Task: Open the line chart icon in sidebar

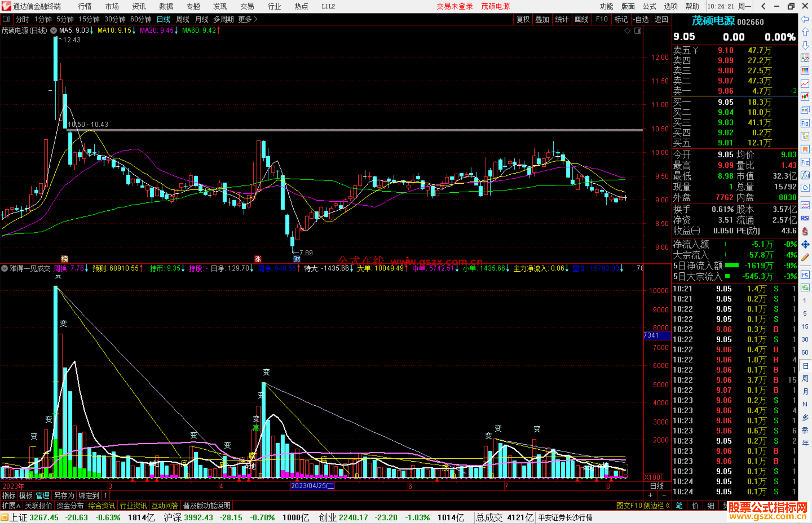Action: (x=805, y=84)
